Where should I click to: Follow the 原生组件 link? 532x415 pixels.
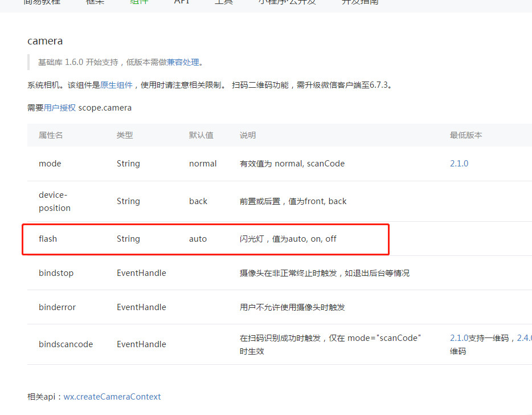click(x=116, y=85)
